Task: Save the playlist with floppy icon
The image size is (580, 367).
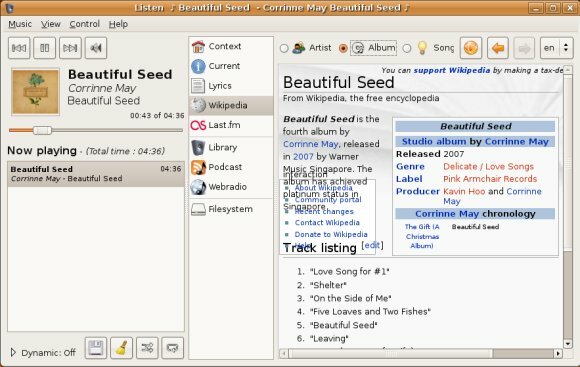Action: [x=96, y=348]
